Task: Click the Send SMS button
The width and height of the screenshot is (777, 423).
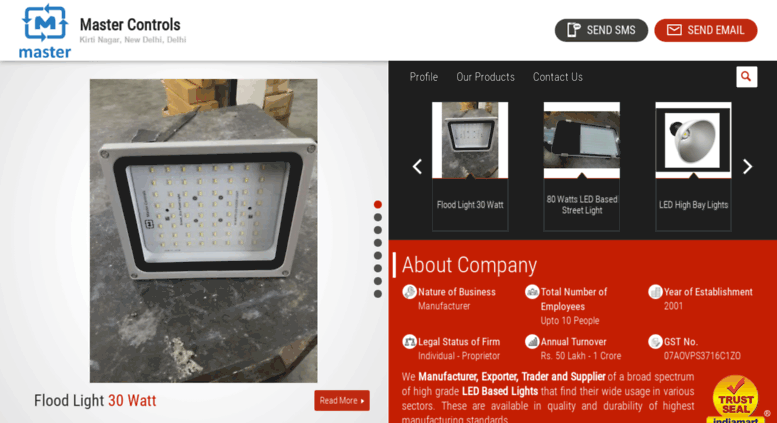Action: (601, 30)
